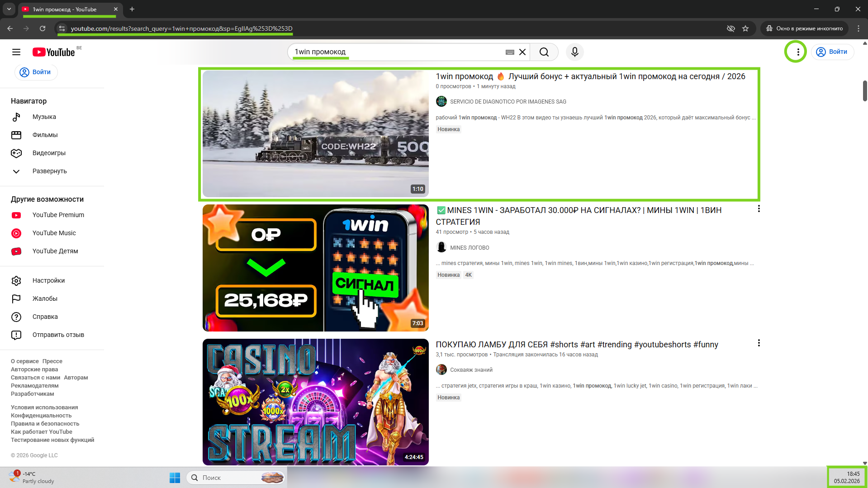Bookmark this page with the star icon
This screenshot has height=488, width=868.
pos(745,28)
